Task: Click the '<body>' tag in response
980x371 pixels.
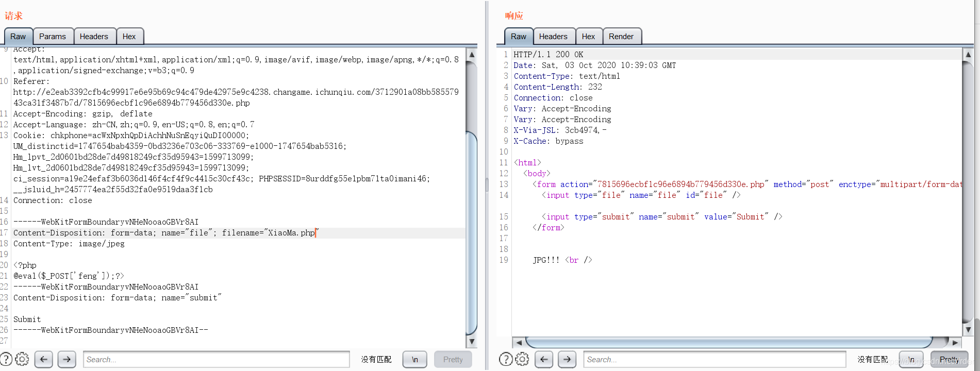Action: tap(537, 174)
